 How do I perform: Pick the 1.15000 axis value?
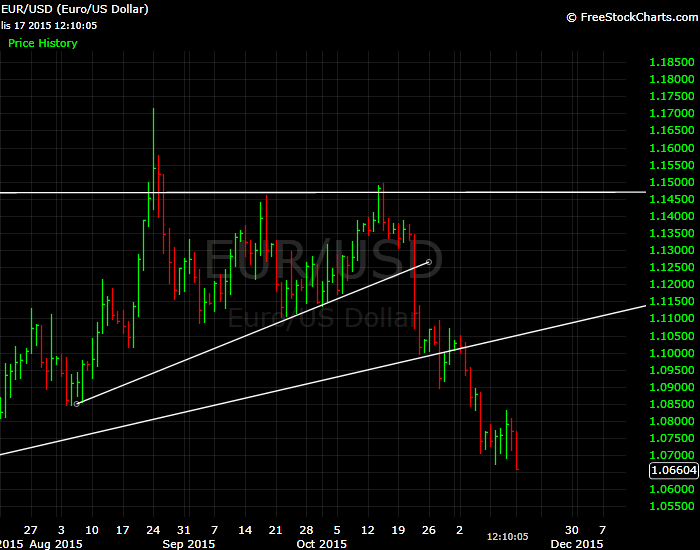pyautogui.click(x=672, y=182)
